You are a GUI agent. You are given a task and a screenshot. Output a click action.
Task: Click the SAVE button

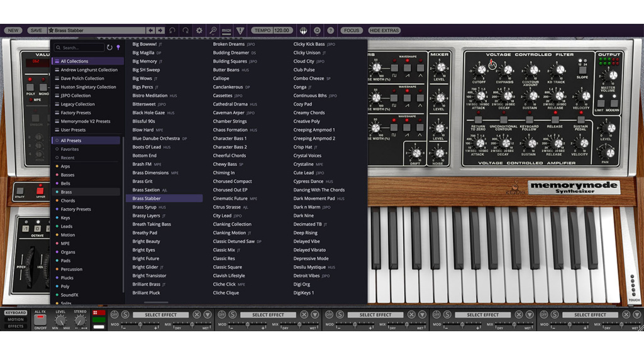(x=36, y=30)
